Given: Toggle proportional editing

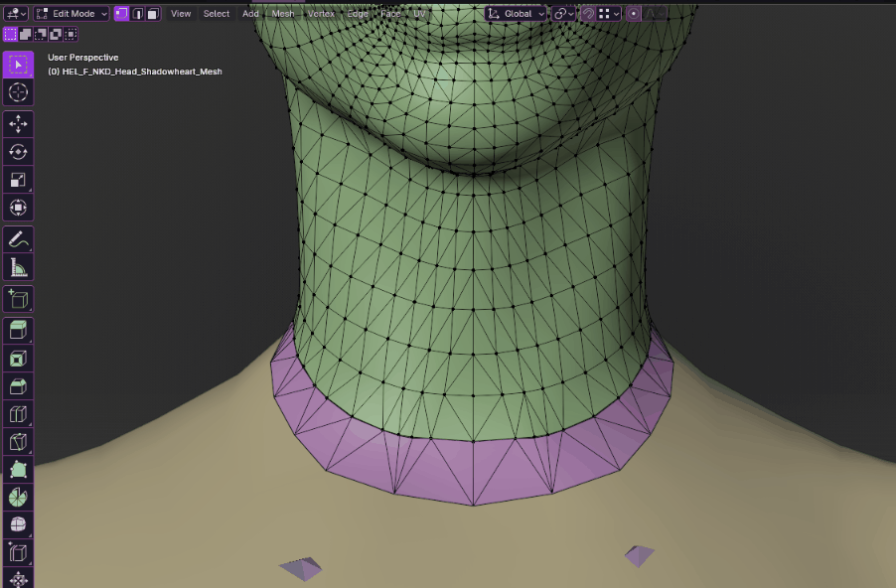Looking at the screenshot, I should pos(634,14).
